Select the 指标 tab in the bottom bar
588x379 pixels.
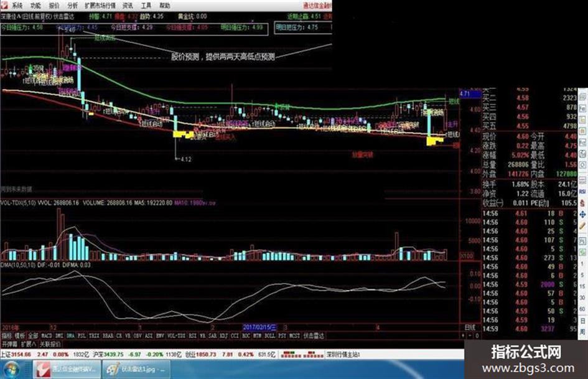(7, 336)
